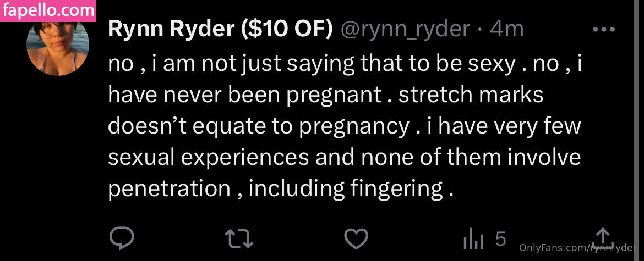Image resolution: width=644 pixels, height=261 pixels.
Task: Click the dot separator before the 4m timestamp
Action: pos(480,30)
